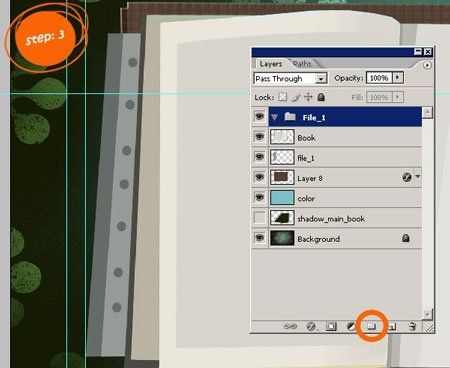Select the shadow_main_book layer name
This screenshot has height=368, width=450.
[331, 219]
